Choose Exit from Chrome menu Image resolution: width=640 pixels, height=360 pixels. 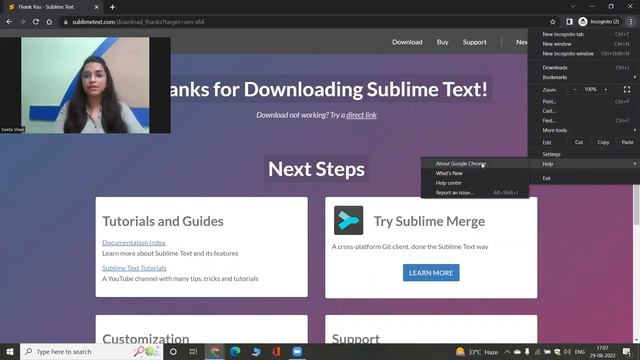(584, 178)
